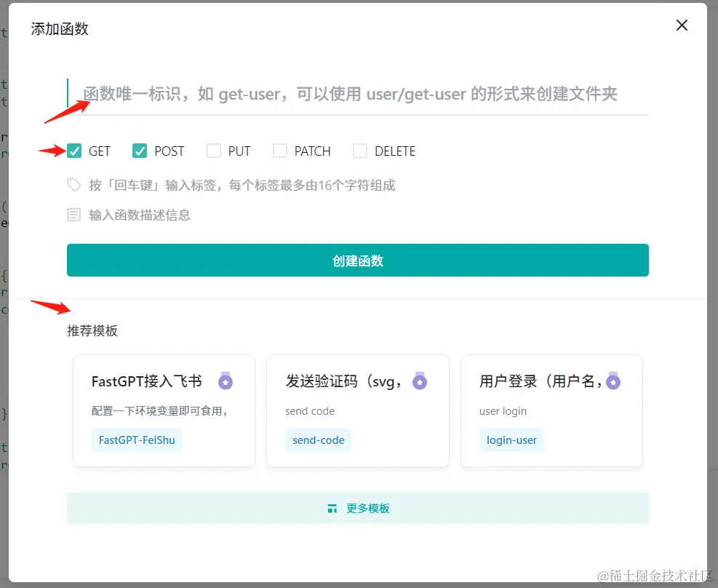Screen dimensions: 718x588
Task: Click the purple badge on 用户登录 template
Action: coord(613,380)
